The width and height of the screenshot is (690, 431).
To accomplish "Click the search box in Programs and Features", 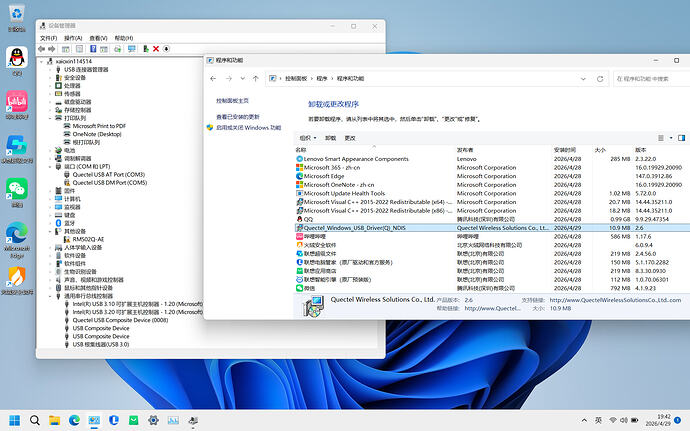I will click(651, 79).
